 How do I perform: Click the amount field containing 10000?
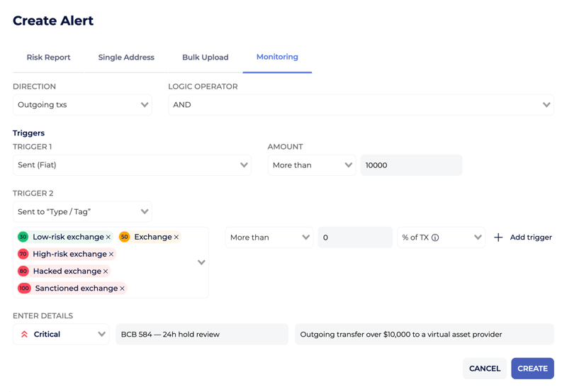411,165
